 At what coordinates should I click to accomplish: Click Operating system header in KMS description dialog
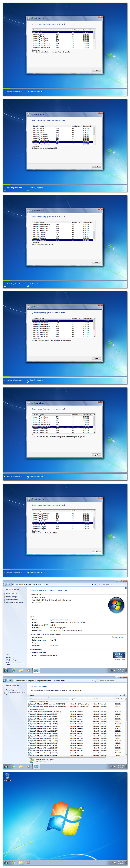pyautogui.click(x=52, y=222)
